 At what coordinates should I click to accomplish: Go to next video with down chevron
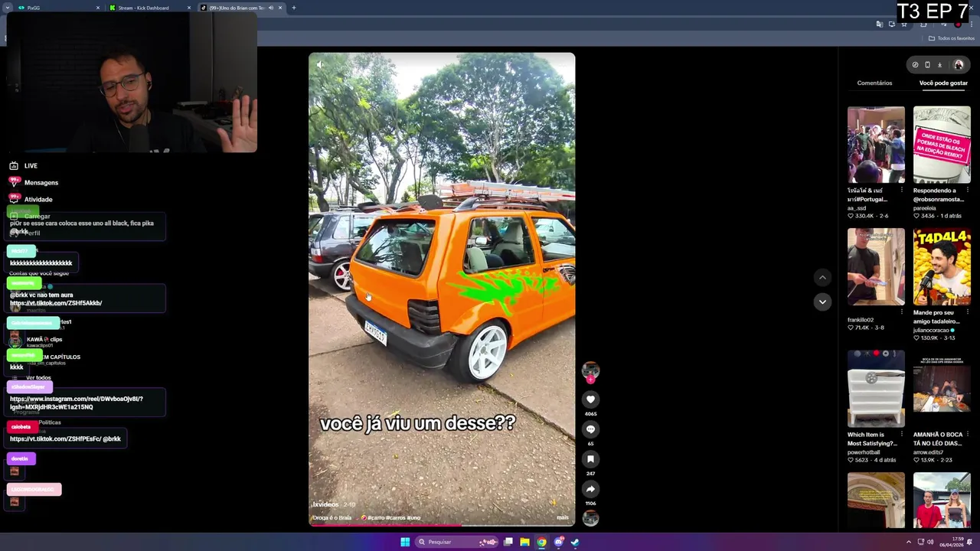click(x=822, y=302)
